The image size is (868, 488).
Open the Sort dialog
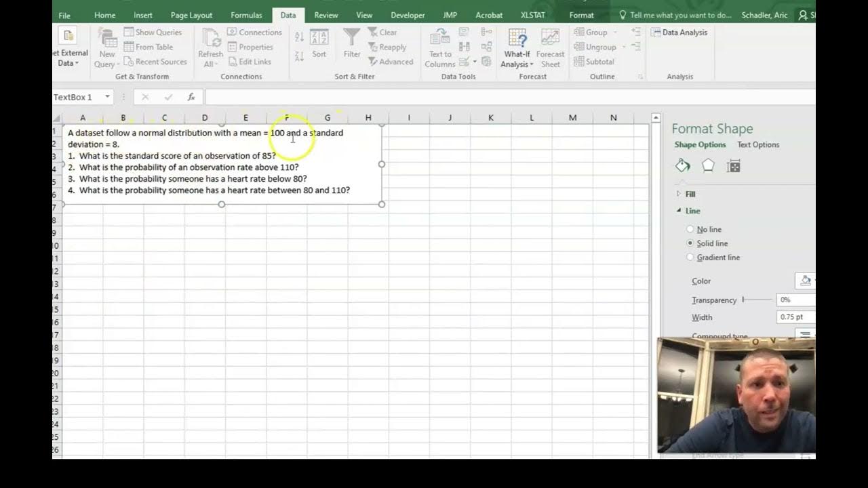tap(319, 43)
